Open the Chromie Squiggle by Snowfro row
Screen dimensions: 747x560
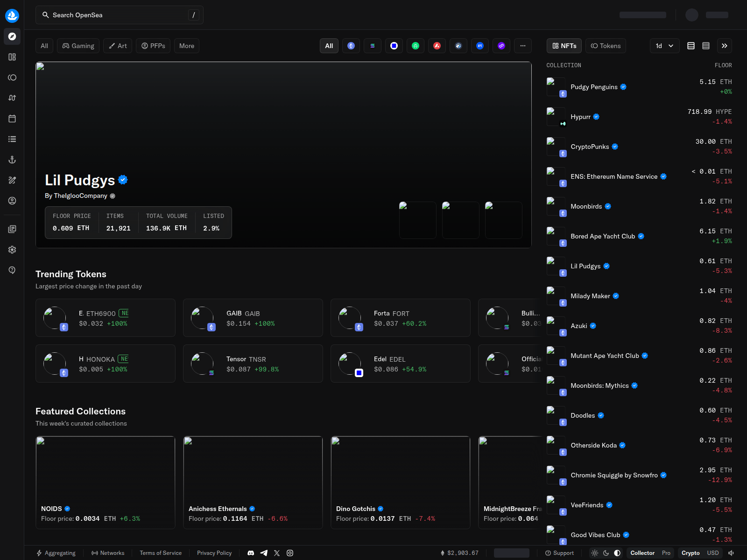(639, 475)
